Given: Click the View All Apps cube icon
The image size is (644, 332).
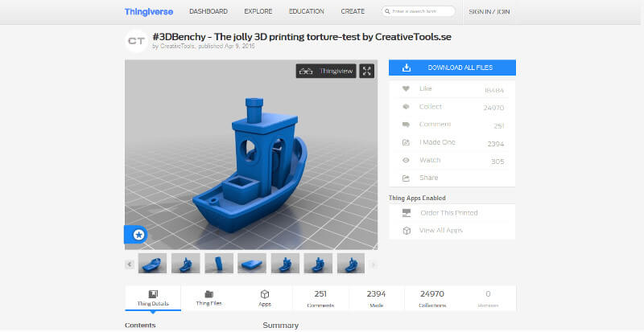Looking at the screenshot, I should tap(407, 231).
